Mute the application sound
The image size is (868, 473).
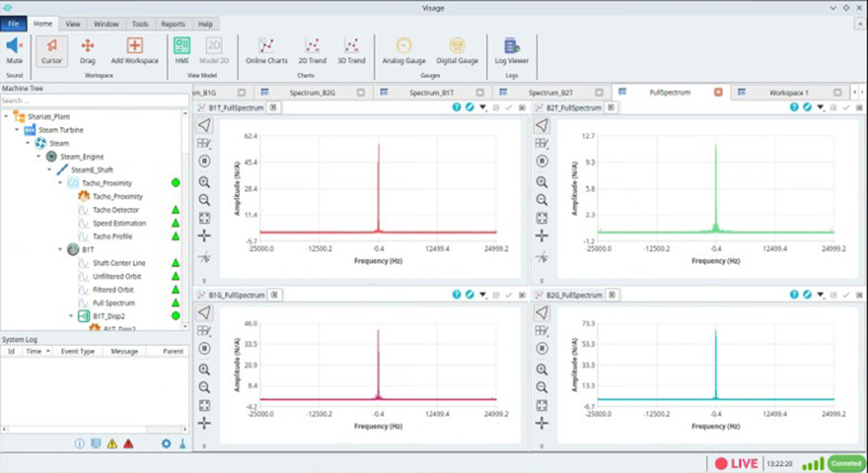point(14,51)
